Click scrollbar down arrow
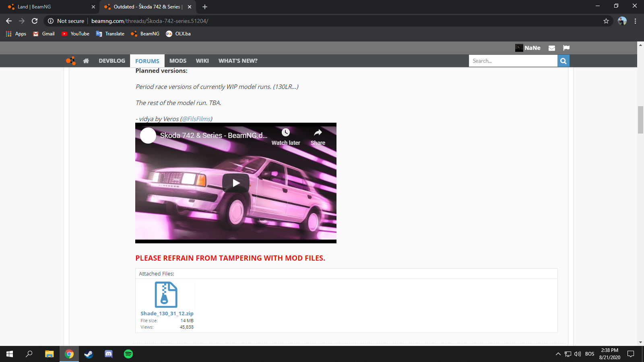Screen dimensions: 644x362 point(640,342)
